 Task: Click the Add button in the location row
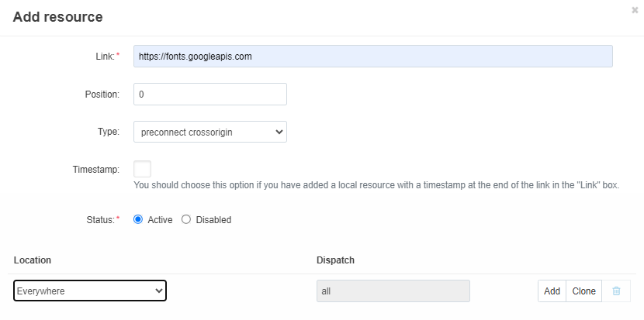click(552, 291)
